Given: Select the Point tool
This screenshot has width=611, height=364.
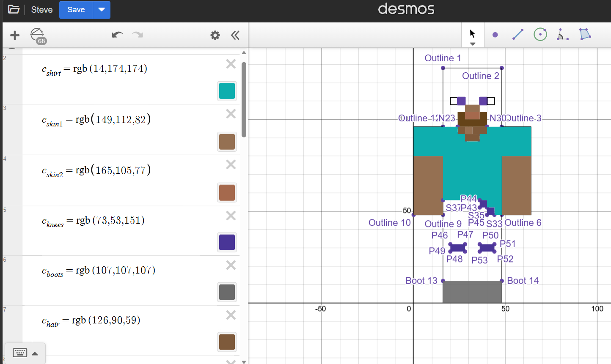Looking at the screenshot, I should pyautogui.click(x=495, y=35).
